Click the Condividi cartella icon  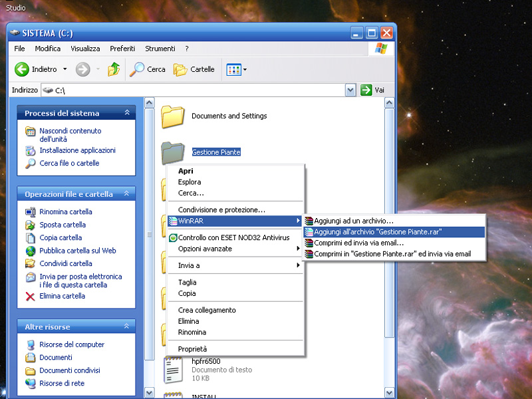point(31,263)
